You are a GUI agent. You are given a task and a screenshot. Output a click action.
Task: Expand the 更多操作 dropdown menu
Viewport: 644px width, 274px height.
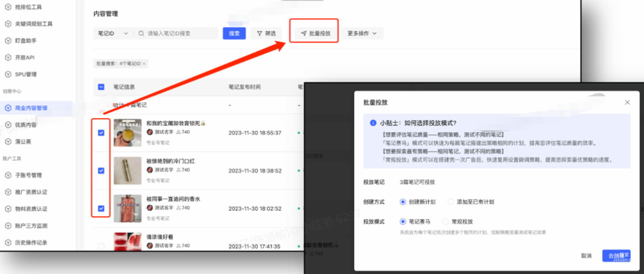(x=362, y=33)
